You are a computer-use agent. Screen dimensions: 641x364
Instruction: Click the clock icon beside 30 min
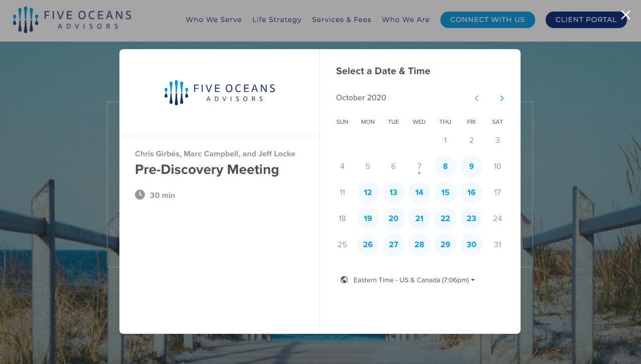tap(139, 195)
